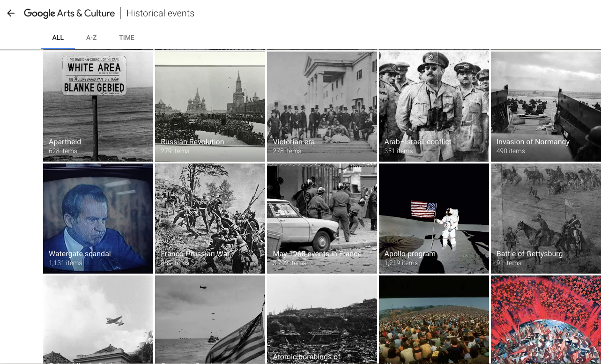Open the card with an airplane over rooftops

tap(98, 319)
